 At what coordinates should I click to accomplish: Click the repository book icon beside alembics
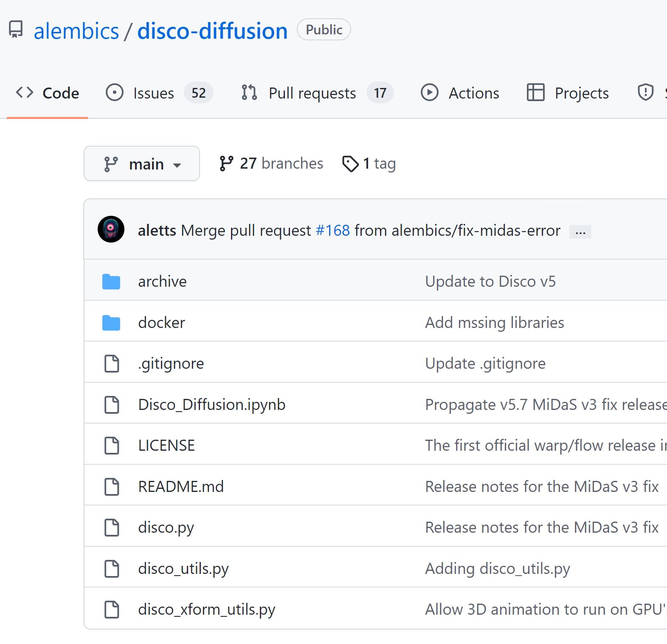(x=16, y=30)
